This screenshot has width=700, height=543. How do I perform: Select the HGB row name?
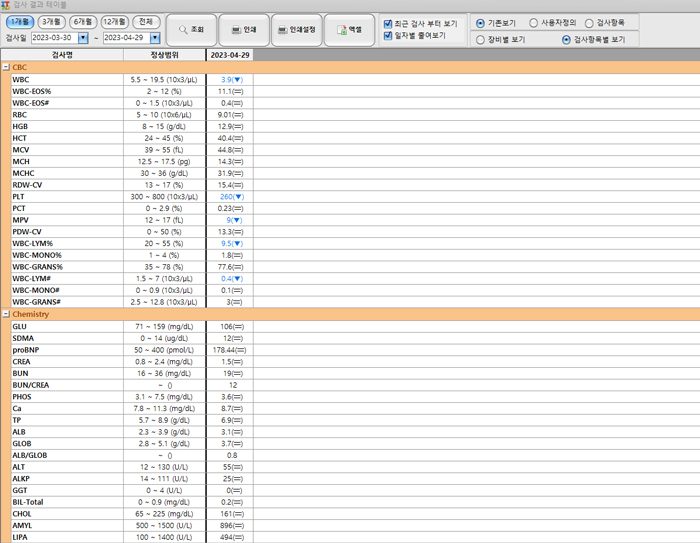click(x=20, y=127)
